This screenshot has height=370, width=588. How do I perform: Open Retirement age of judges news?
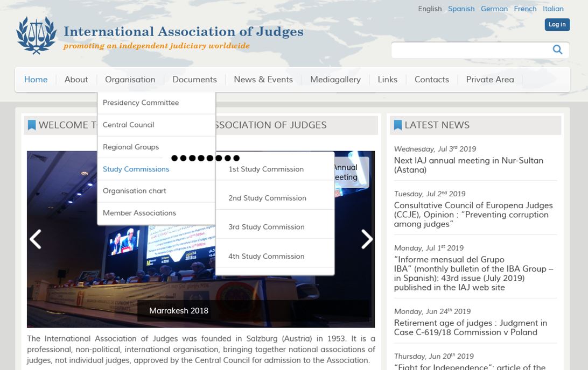(x=470, y=328)
